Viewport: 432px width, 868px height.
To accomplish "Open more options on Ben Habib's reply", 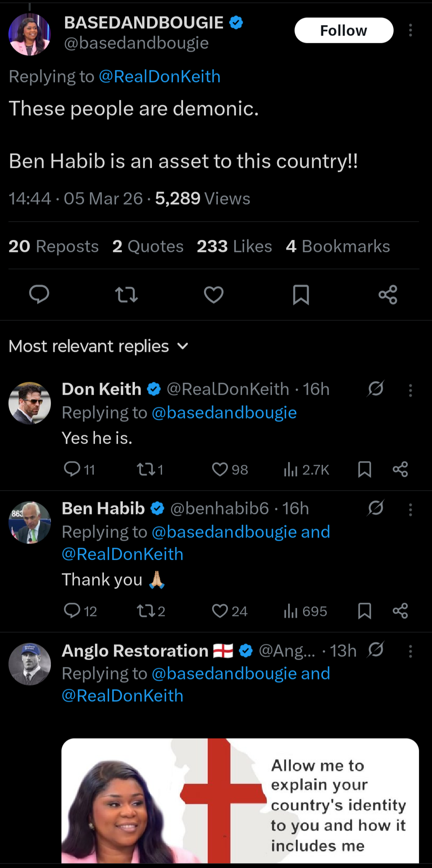I will click(x=410, y=509).
